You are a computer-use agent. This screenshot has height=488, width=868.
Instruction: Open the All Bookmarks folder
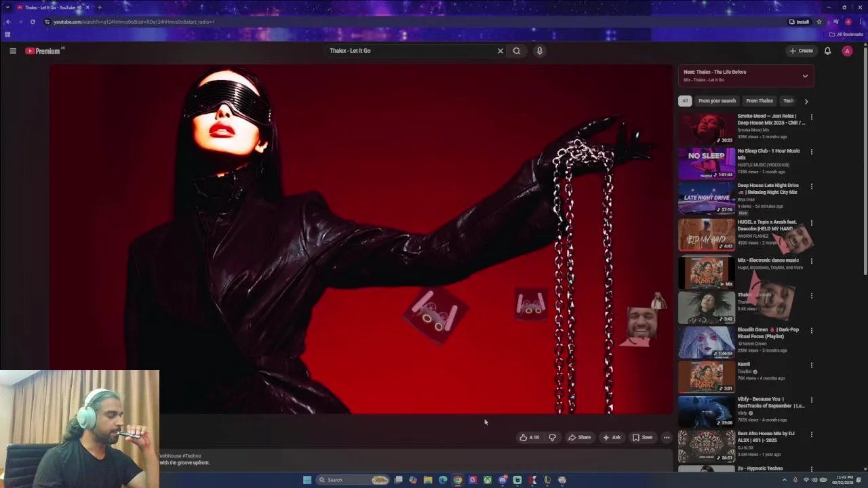(846, 35)
